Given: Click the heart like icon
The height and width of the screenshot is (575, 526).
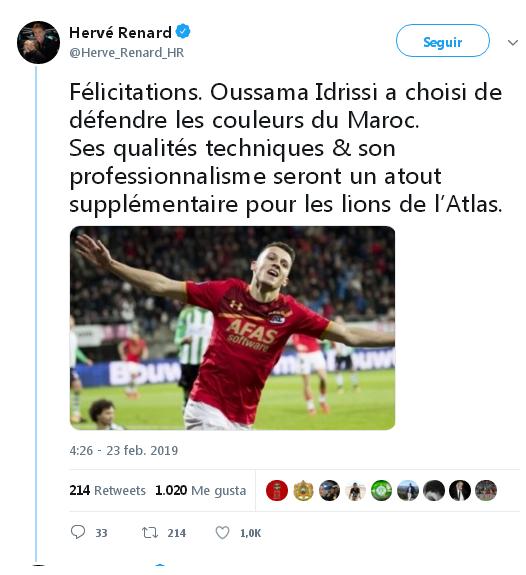Looking at the screenshot, I should [x=222, y=532].
